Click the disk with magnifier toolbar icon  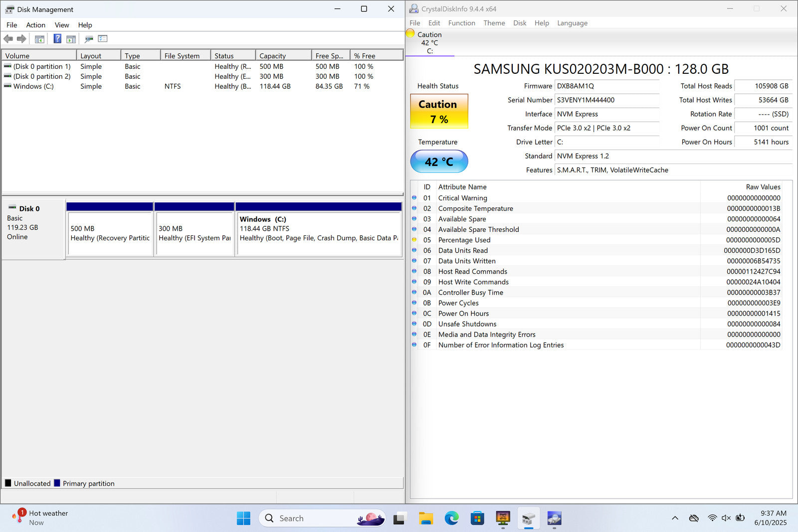click(x=89, y=39)
